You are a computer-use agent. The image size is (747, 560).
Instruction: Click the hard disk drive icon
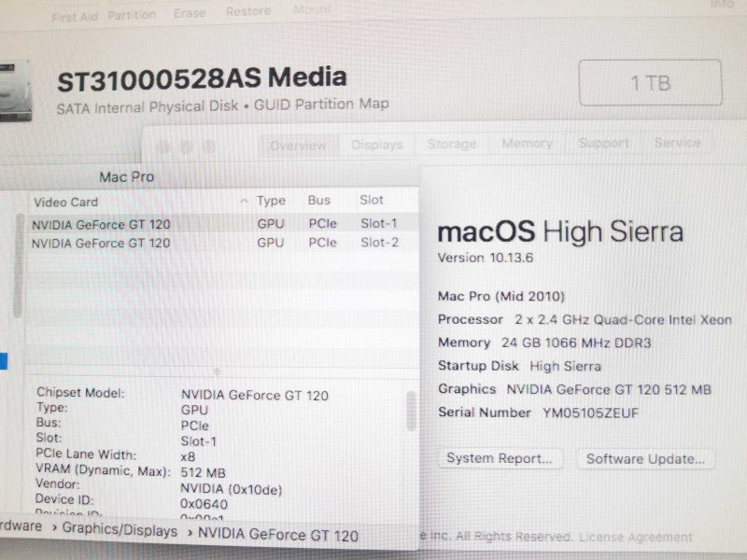coord(15,91)
